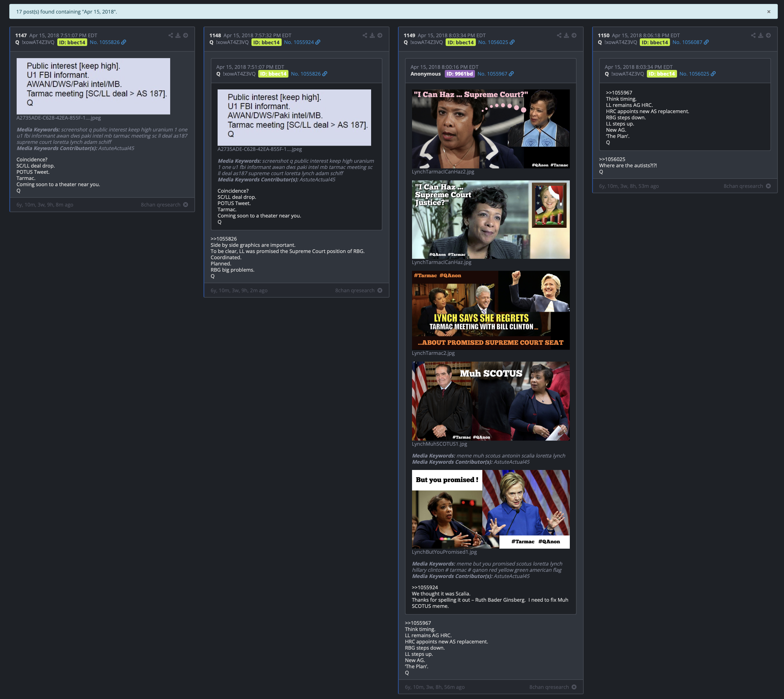This screenshot has width=784, height=699.
Task: Click 'Anonymous' poster name in the post 1149 quote
Action: 425,74
